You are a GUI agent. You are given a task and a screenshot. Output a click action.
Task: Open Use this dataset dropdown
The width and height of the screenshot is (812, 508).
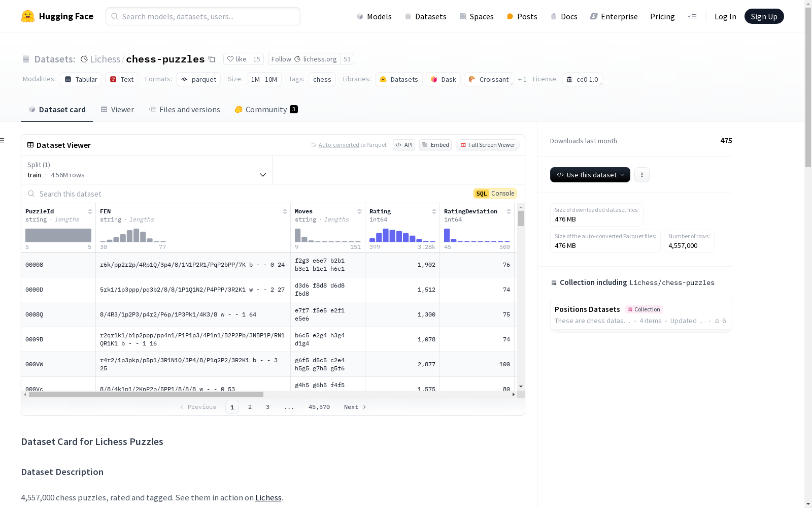click(590, 175)
